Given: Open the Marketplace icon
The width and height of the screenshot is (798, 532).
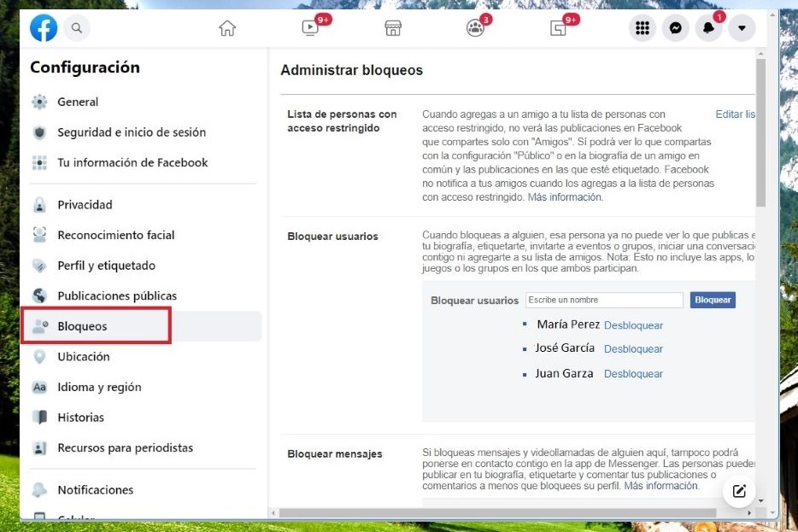Looking at the screenshot, I should click(392, 27).
